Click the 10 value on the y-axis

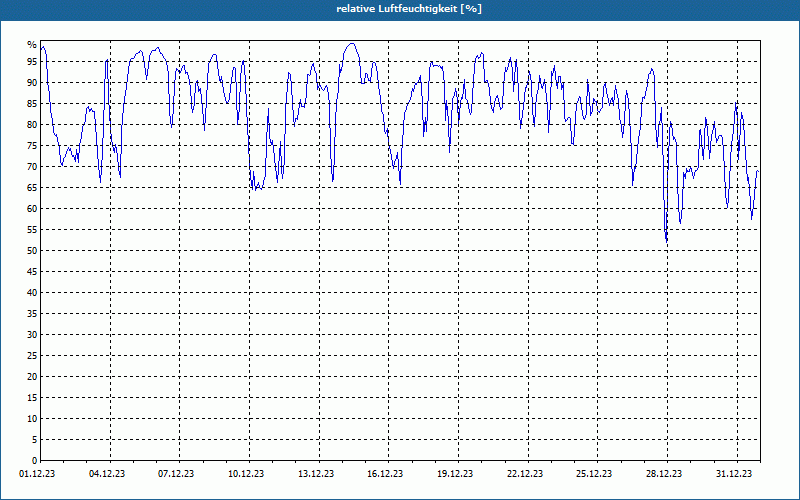click(x=32, y=419)
